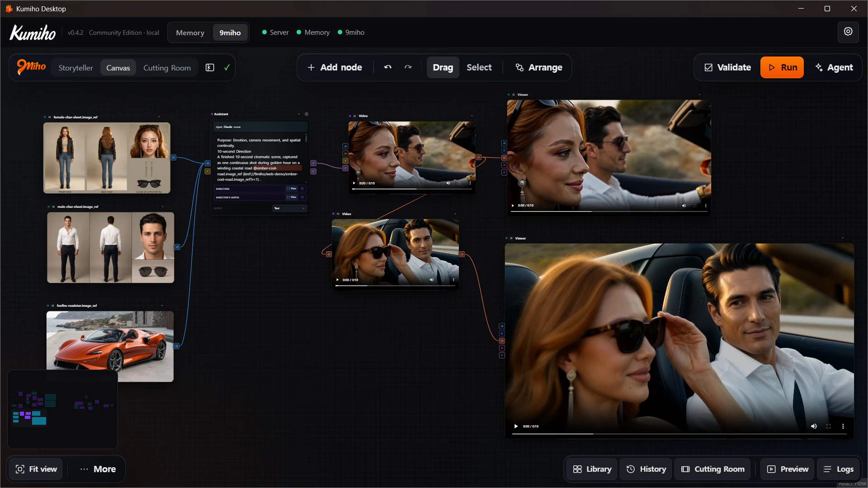
Task: Open the Assistant node settings circle icon
Action: (307, 114)
